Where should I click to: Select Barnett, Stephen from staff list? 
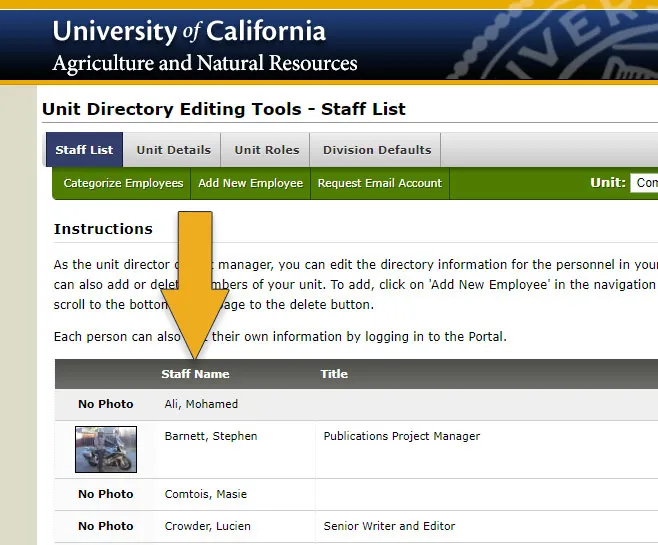pyautogui.click(x=210, y=436)
